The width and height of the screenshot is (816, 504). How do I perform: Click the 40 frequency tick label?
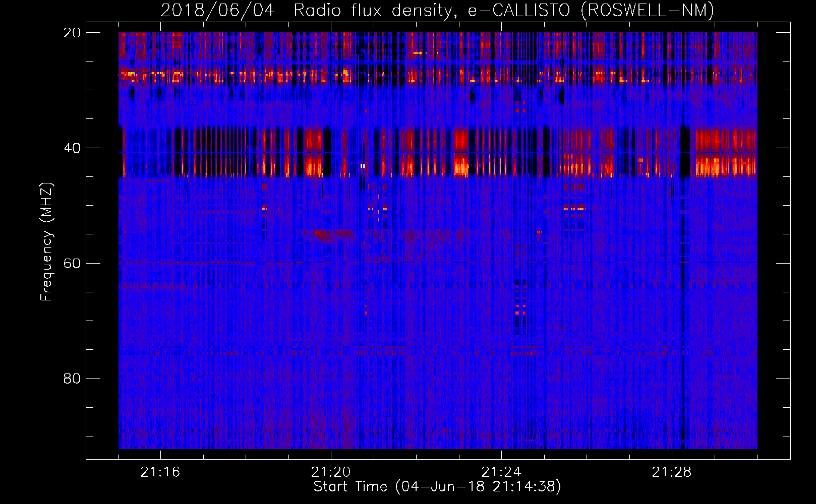pyautogui.click(x=72, y=148)
